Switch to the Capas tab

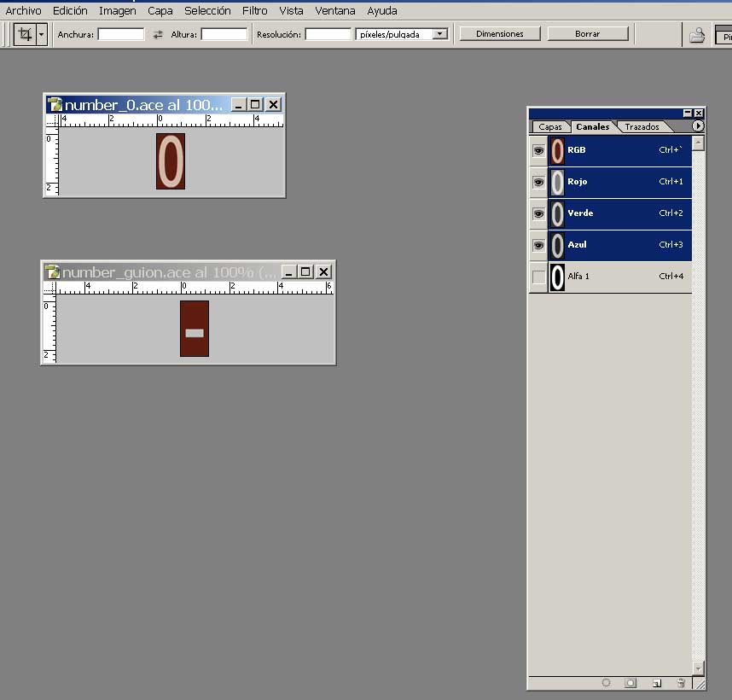(x=550, y=127)
